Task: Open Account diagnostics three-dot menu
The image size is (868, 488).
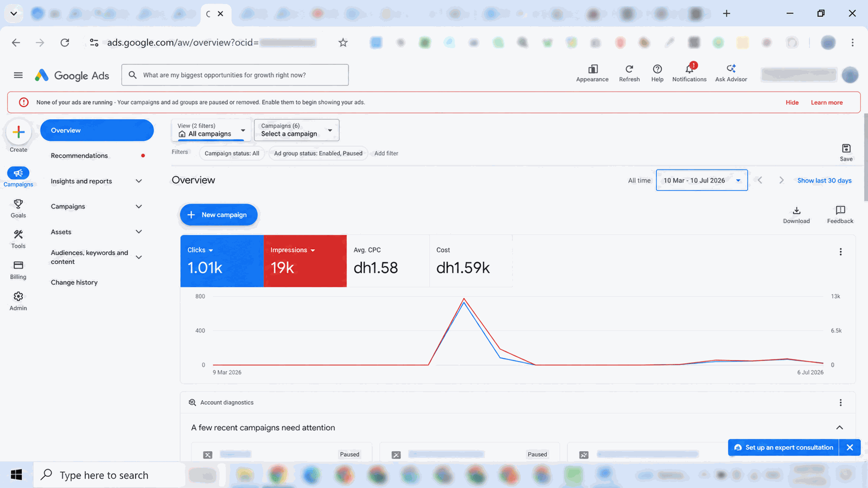Action: (x=841, y=402)
